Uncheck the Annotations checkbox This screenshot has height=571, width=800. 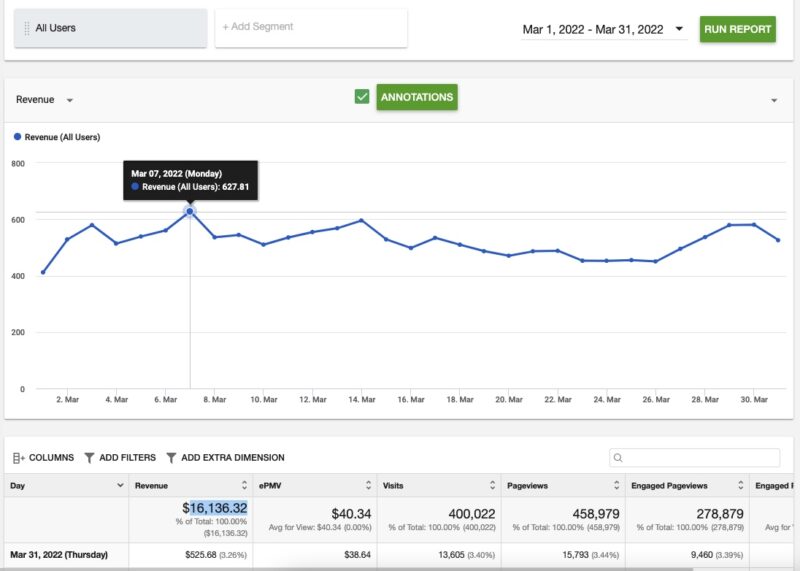pyautogui.click(x=362, y=97)
